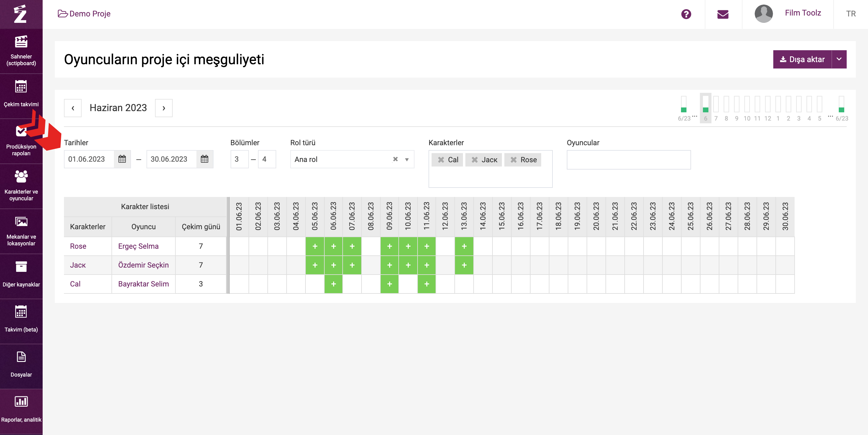Open Dosyalar sidebar section
Screen dimensions: 868x435
(21, 367)
